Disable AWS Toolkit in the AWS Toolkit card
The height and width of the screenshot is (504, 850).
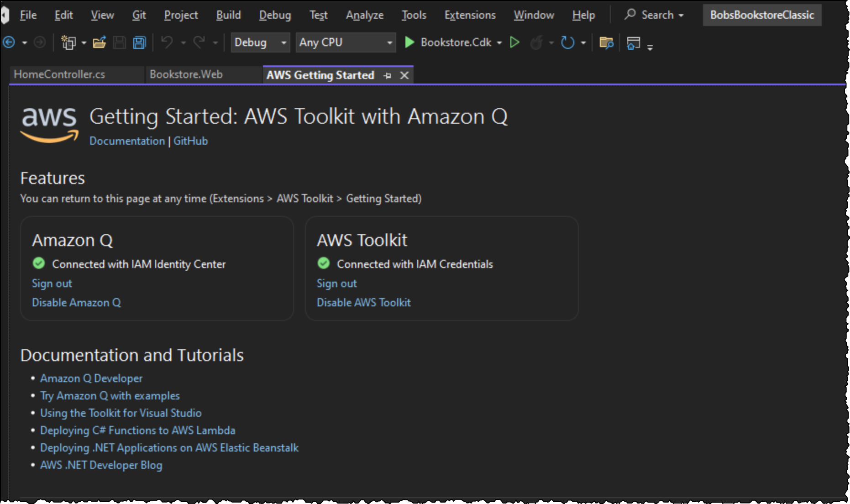click(363, 302)
